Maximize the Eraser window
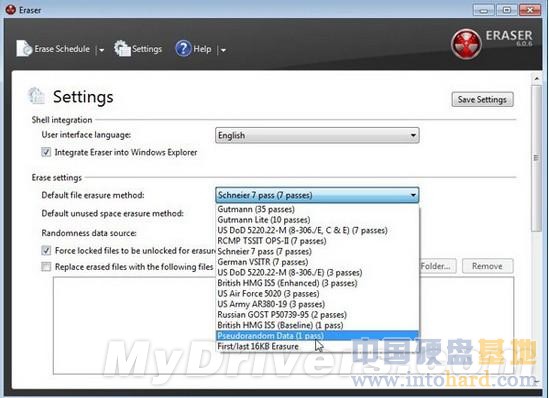This screenshot has width=549, height=398. tap(507, 10)
